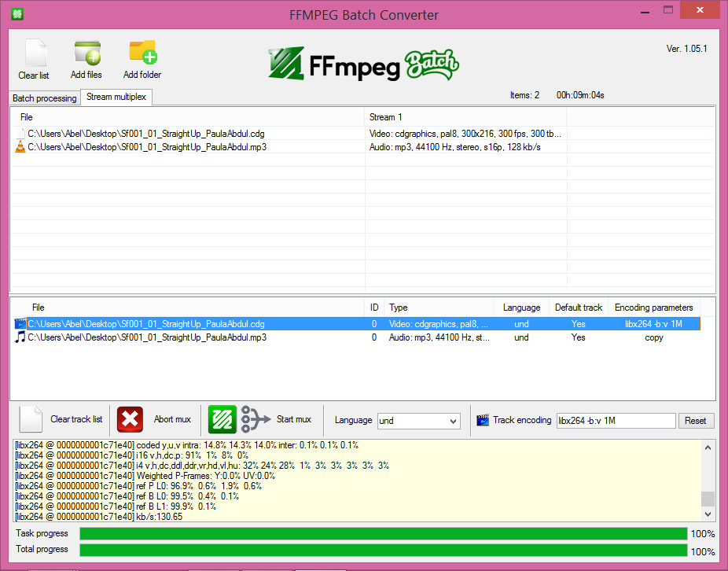Maximize the FFMPEG Batch Converter window

click(668, 9)
